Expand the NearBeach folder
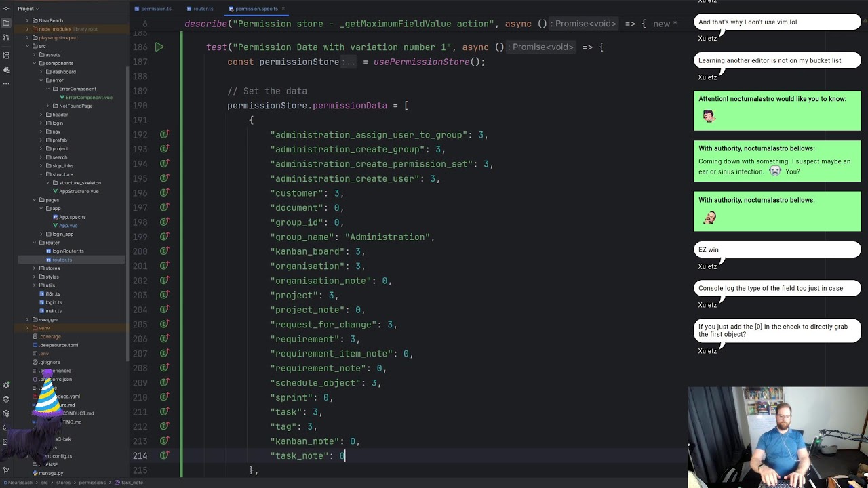Image resolution: width=868 pixels, height=488 pixels. pos(27,20)
